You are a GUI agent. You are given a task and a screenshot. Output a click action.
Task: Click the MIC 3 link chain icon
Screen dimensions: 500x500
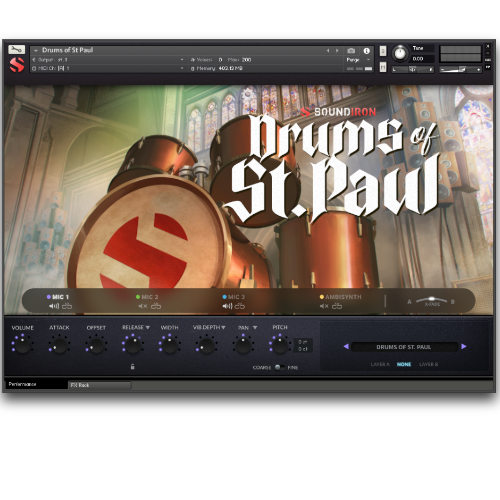[x=240, y=306]
